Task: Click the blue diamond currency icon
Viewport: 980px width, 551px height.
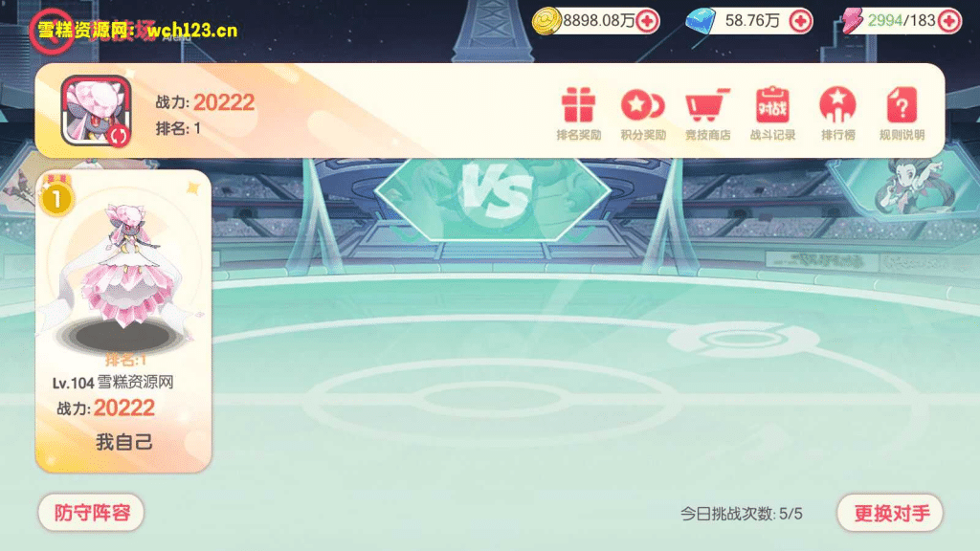Action: click(701, 21)
